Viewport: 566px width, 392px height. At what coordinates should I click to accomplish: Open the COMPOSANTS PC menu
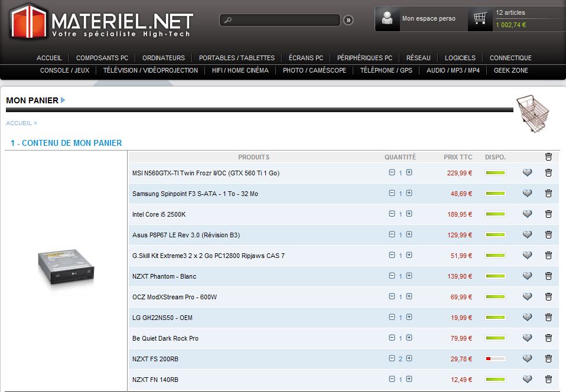[x=102, y=58]
